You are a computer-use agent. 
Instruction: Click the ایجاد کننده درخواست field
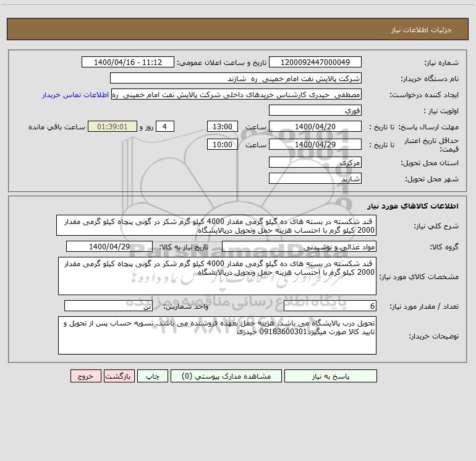click(237, 94)
